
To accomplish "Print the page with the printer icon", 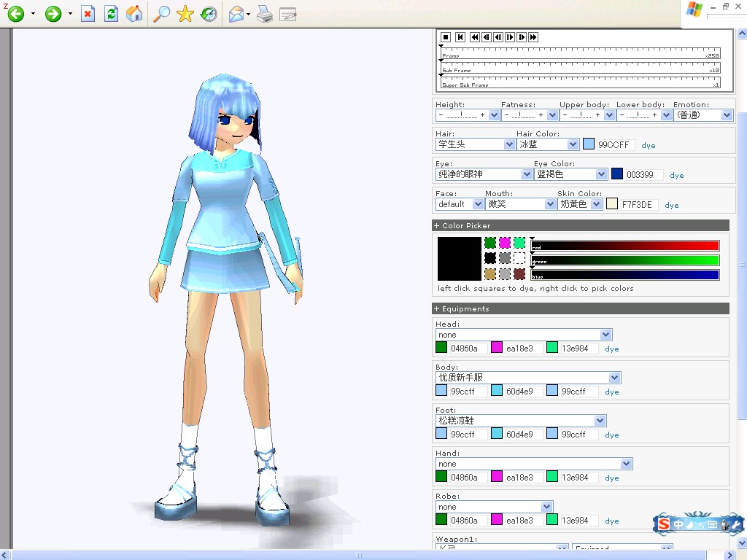I will tap(265, 15).
